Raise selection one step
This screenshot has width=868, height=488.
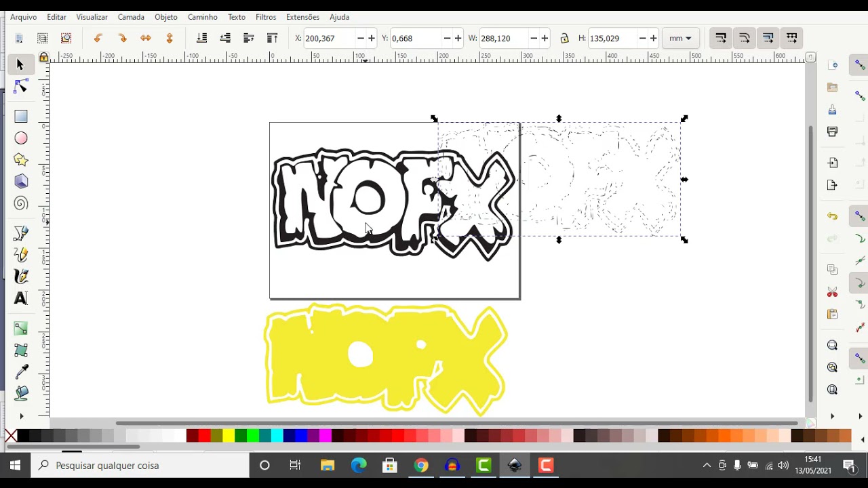click(x=249, y=38)
